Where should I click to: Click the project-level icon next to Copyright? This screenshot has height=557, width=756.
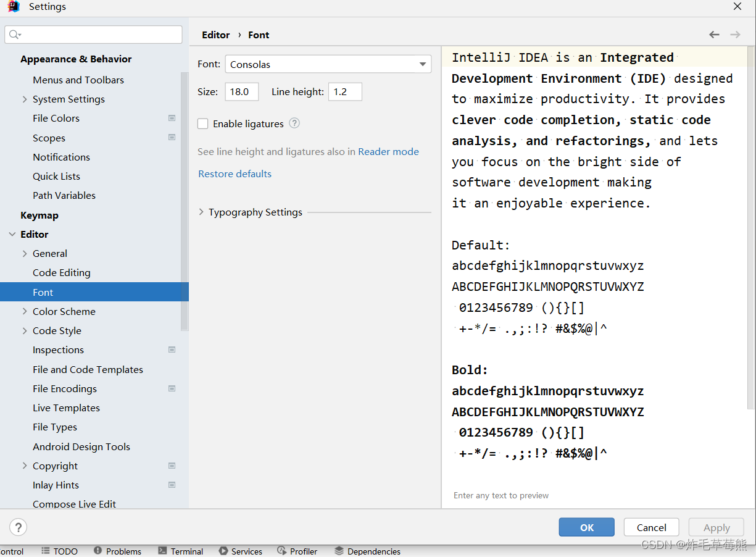coord(172,466)
